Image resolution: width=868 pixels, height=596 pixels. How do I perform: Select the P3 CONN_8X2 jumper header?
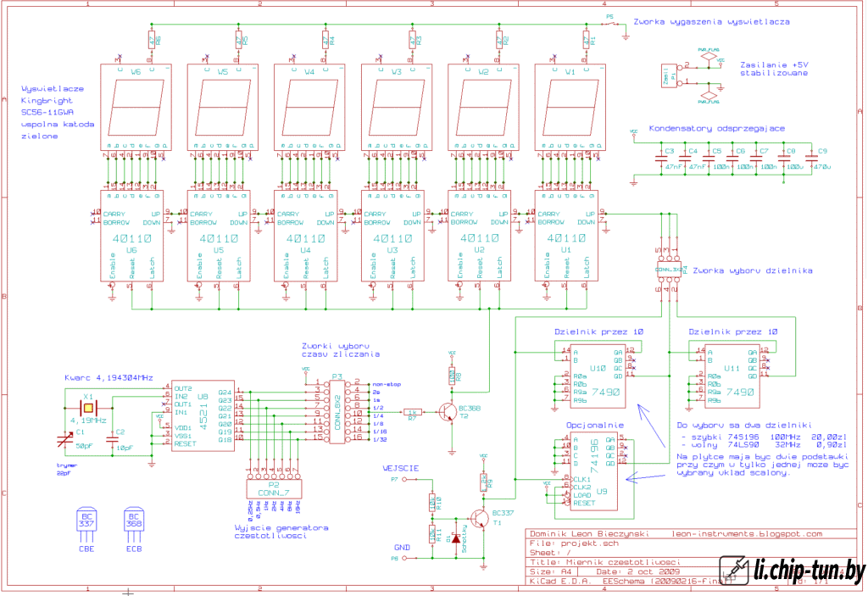337,411
